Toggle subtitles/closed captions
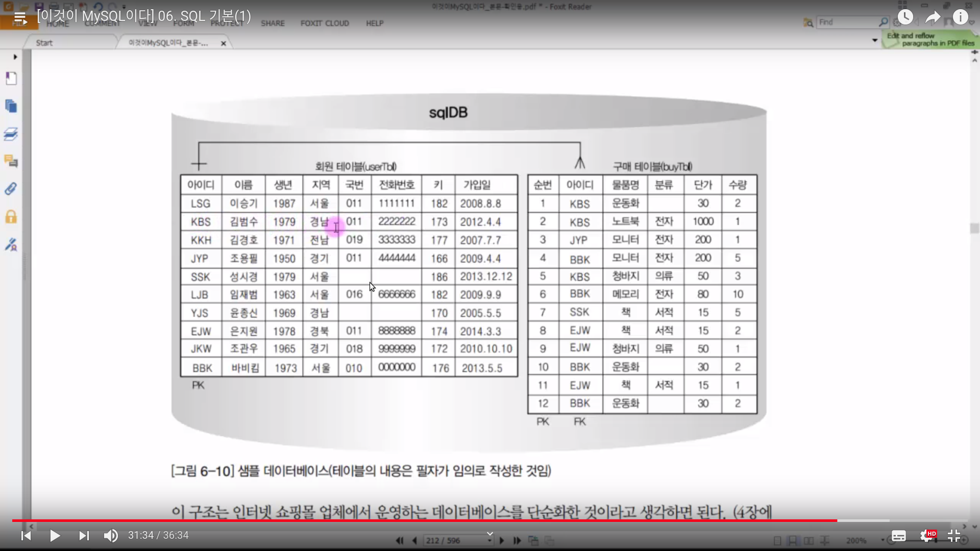 click(898, 536)
